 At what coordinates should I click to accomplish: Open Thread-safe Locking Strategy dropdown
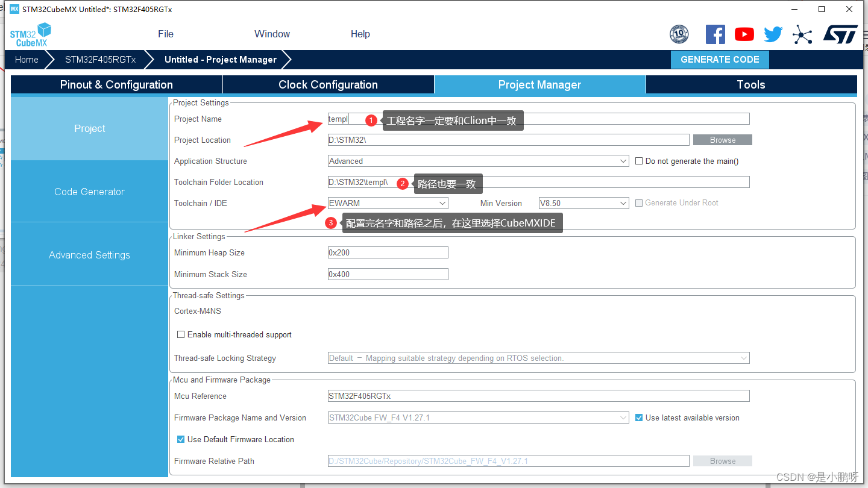(x=538, y=358)
